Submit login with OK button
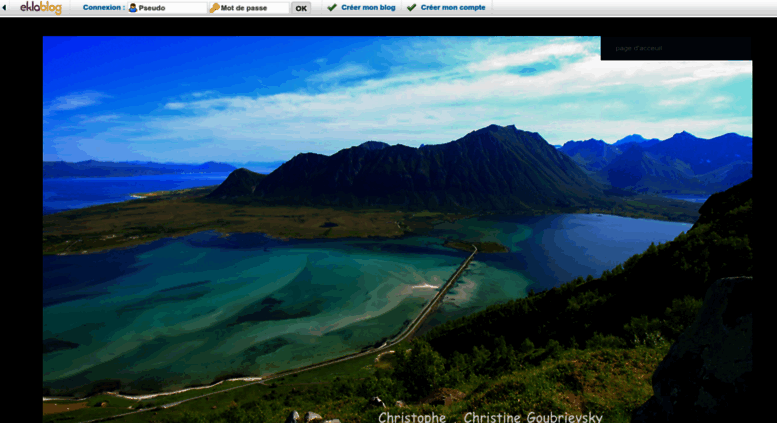This screenshot has height=423, width=777. (301, 8)
